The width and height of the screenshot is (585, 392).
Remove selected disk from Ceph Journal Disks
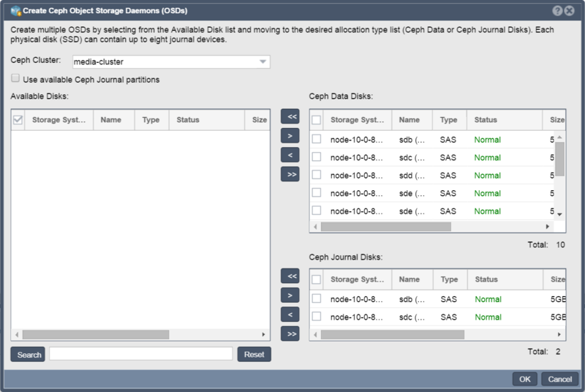coord(290,314)
